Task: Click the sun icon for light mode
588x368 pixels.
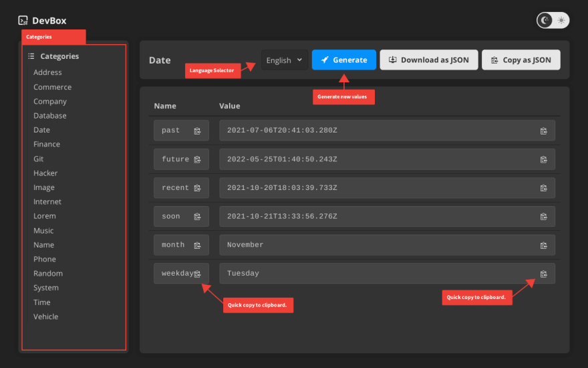Action: [561, 20]
